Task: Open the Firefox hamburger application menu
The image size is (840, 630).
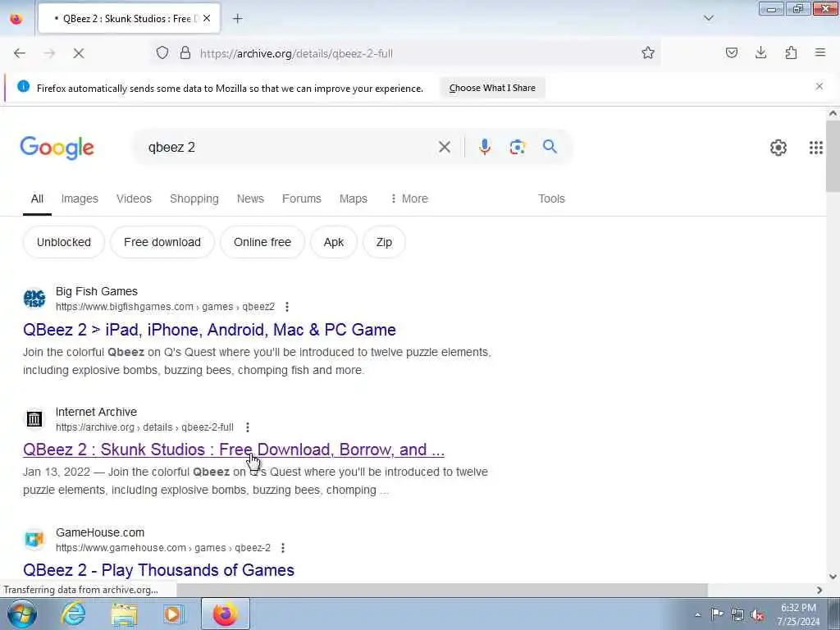Action: (x=820, y=52)
